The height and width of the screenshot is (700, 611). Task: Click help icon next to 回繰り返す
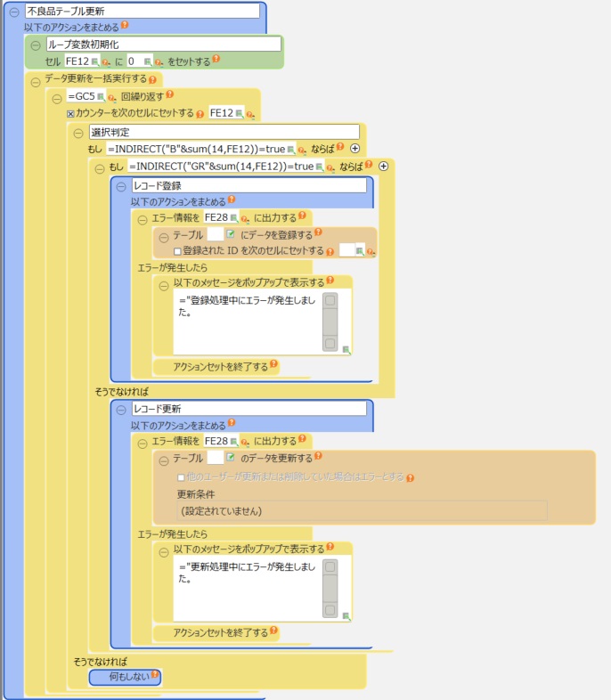coord(169,96)
